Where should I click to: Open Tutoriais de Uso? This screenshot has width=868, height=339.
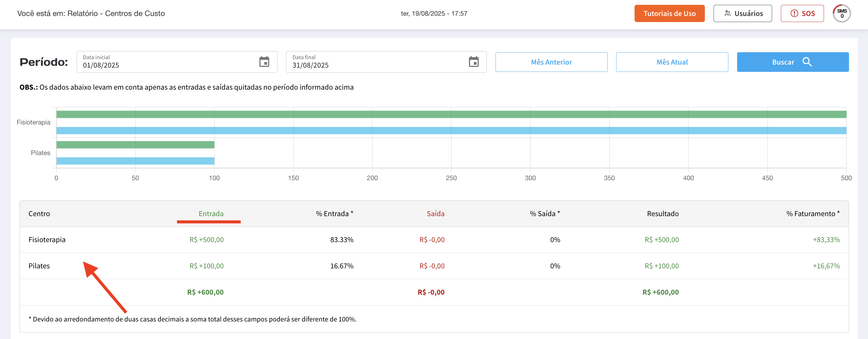669,14
